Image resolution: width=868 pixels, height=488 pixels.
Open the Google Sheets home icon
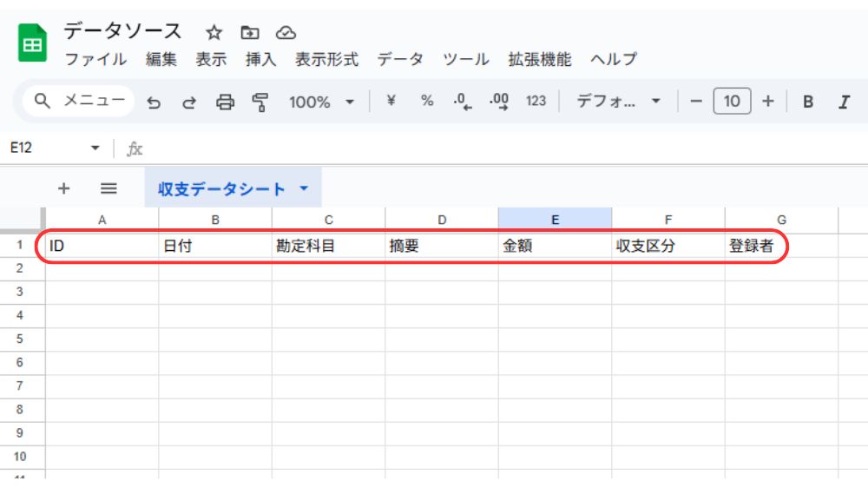click(33, 43)
